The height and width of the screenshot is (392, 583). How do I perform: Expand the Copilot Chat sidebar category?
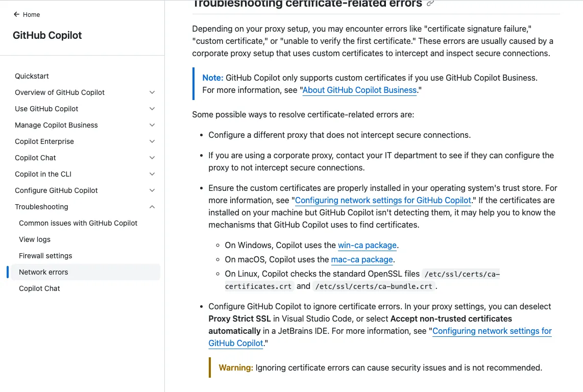click(x=152, y=158)
